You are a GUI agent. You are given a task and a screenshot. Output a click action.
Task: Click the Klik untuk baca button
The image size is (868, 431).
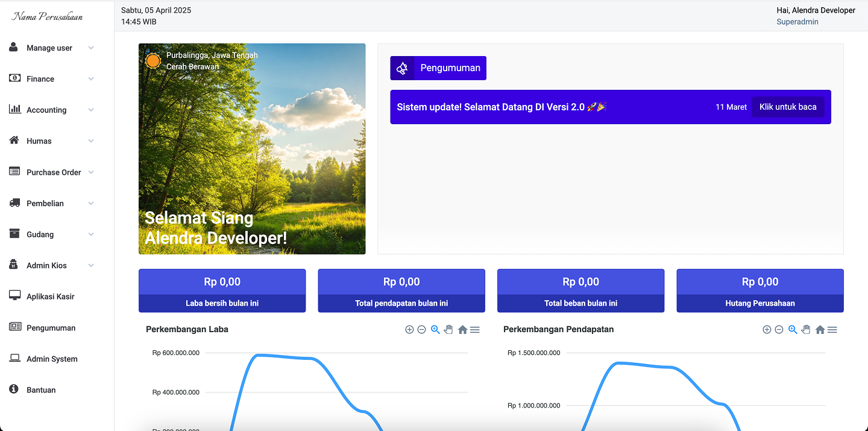[788, 107]
